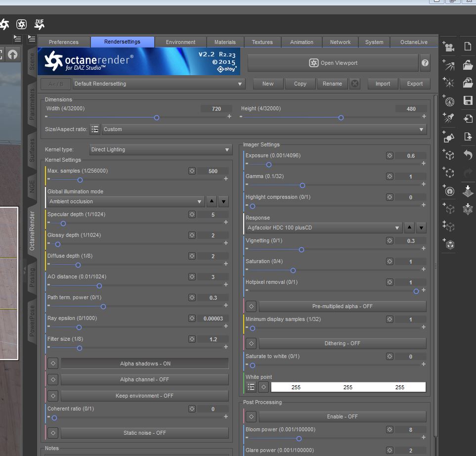
Task: Switch to the Materials tab
Action: (225, 42)
